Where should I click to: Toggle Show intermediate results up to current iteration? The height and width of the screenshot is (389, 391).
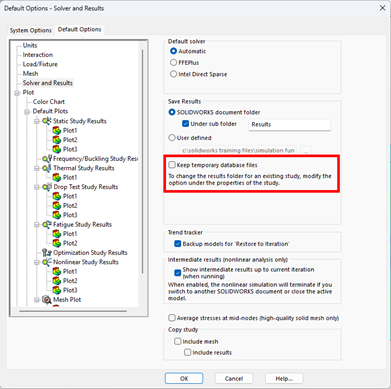(x=178, y=273)
